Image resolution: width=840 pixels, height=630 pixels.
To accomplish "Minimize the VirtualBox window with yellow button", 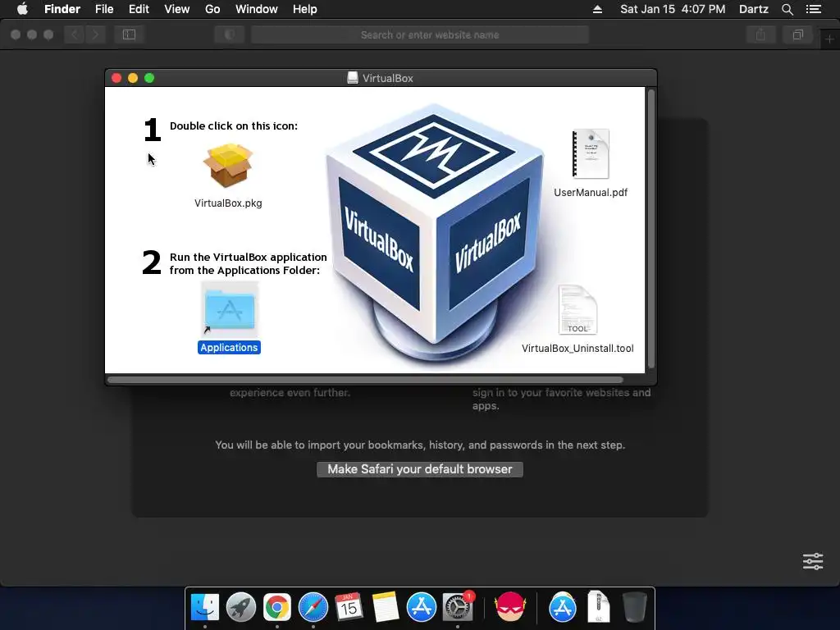I will click(133, 78).
